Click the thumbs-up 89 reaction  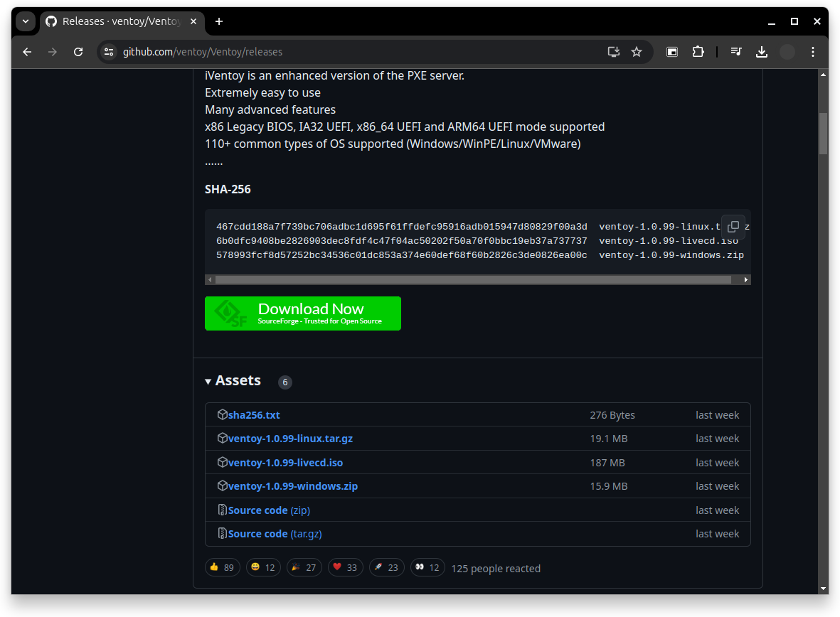click(x=223, y=567)
